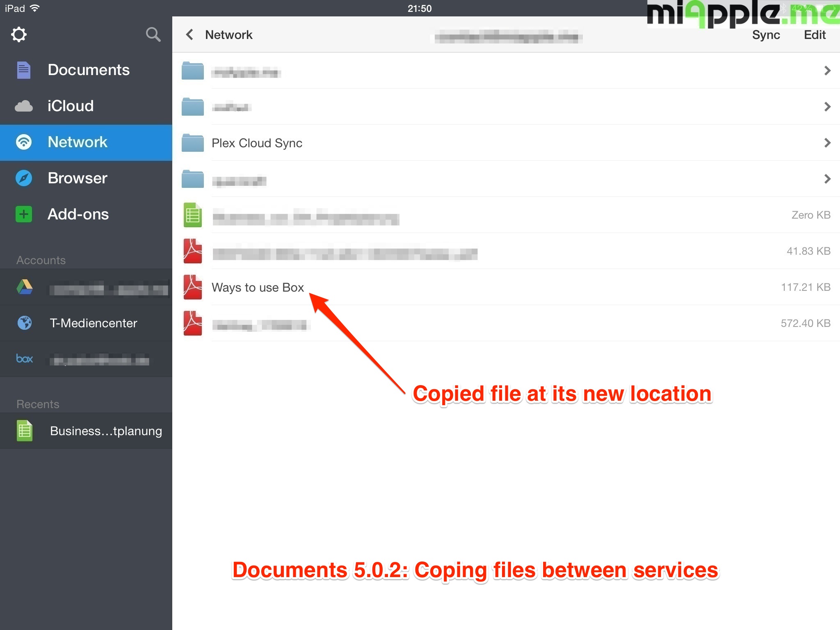
Task: Expand the fourth folder's chevron
Action: pos(827,179)
